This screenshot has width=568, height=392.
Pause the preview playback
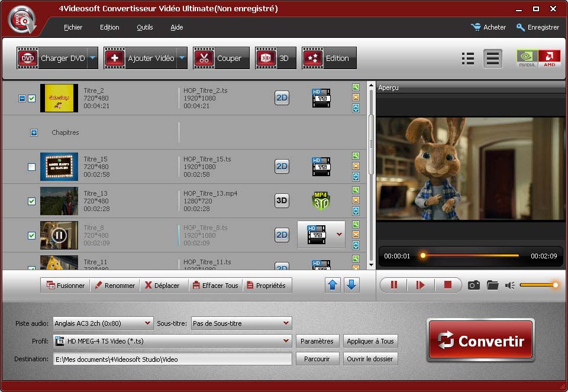(x=394, y=285)
